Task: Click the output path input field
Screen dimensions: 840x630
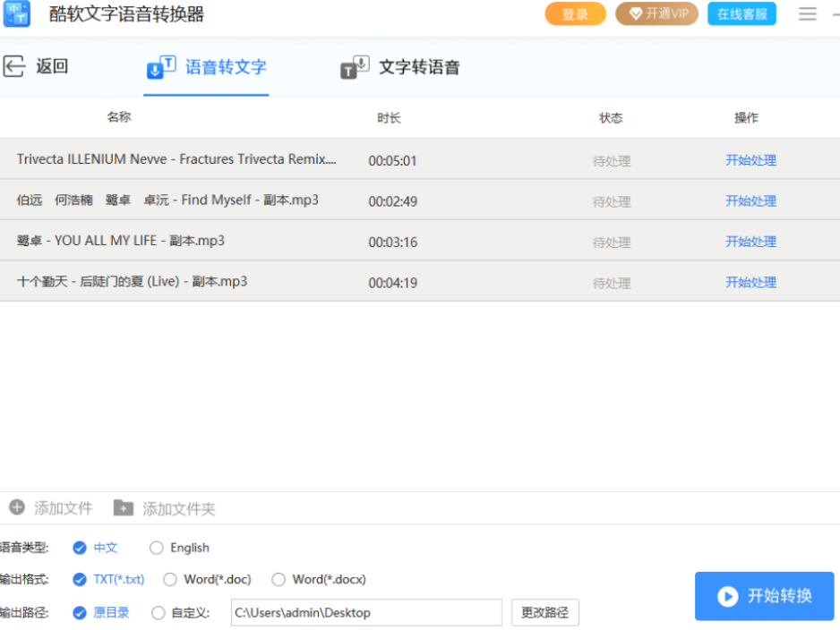Action: coord(366,612)
